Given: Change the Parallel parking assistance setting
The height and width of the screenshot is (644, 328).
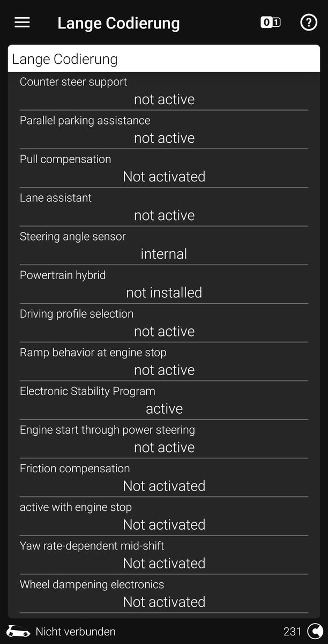Looking at the screenshot, I should [164, 138].
